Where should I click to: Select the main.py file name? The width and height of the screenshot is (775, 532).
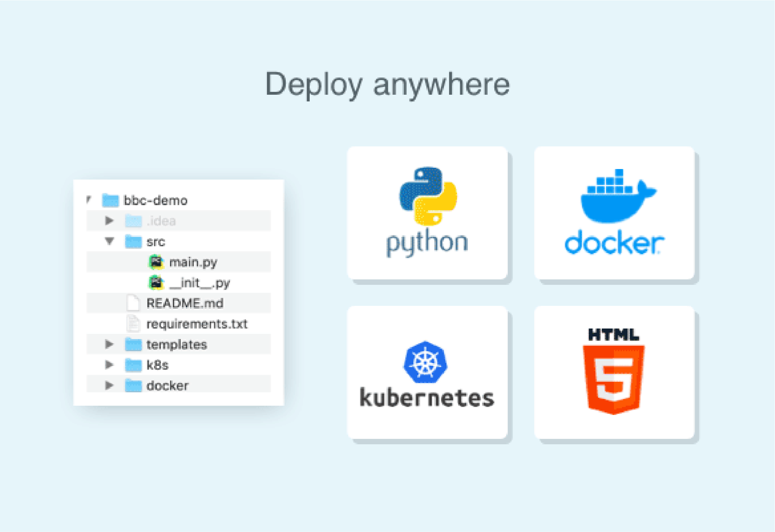(x=193, y=262)
